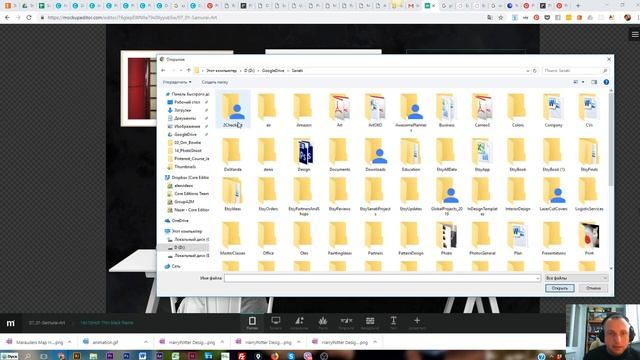
Task: Open the CVs folder
Action: pos(589,110)
